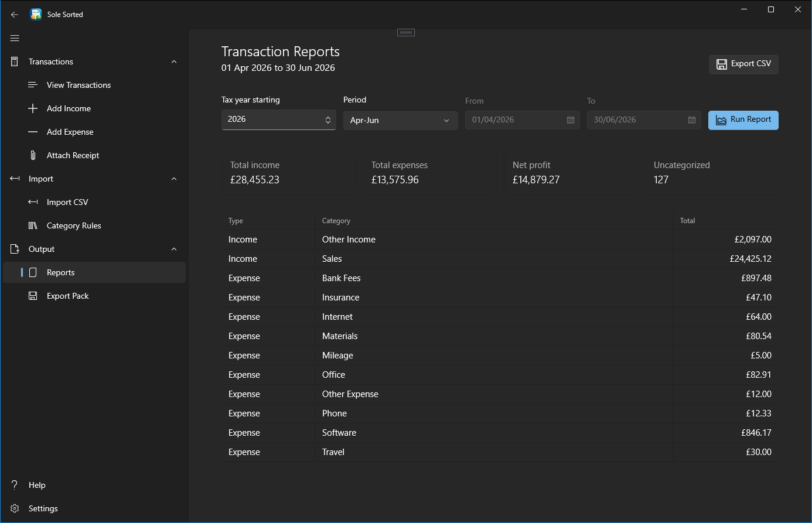Click the minus icon beside Add Expense
The image size is (812, 523).
(x=33, y=132)
